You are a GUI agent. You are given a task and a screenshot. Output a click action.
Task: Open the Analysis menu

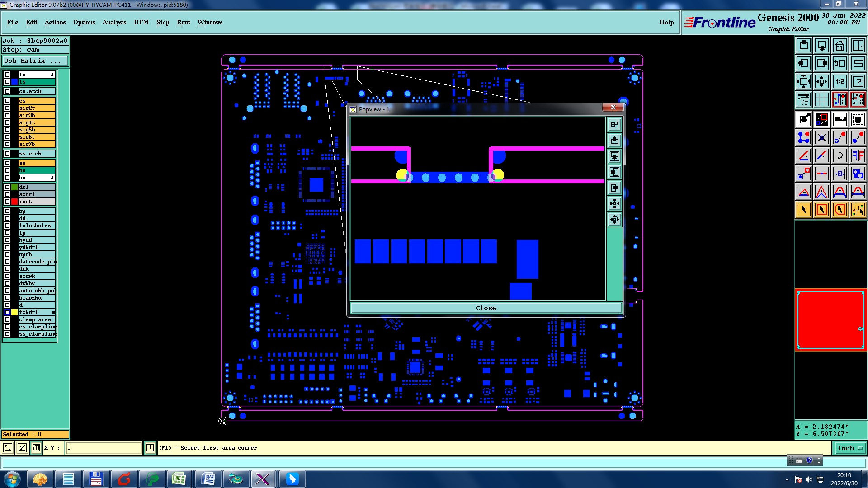[x=114, y=22]
